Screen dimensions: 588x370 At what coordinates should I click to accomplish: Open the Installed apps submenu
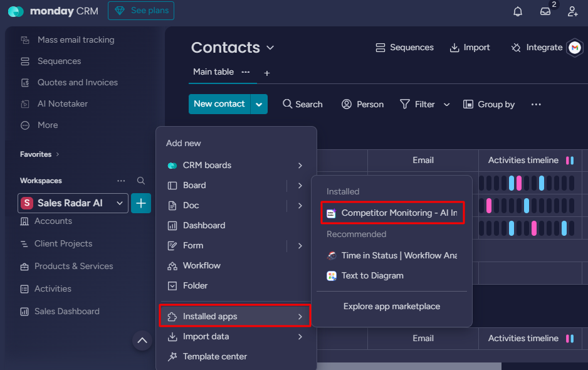235,316
